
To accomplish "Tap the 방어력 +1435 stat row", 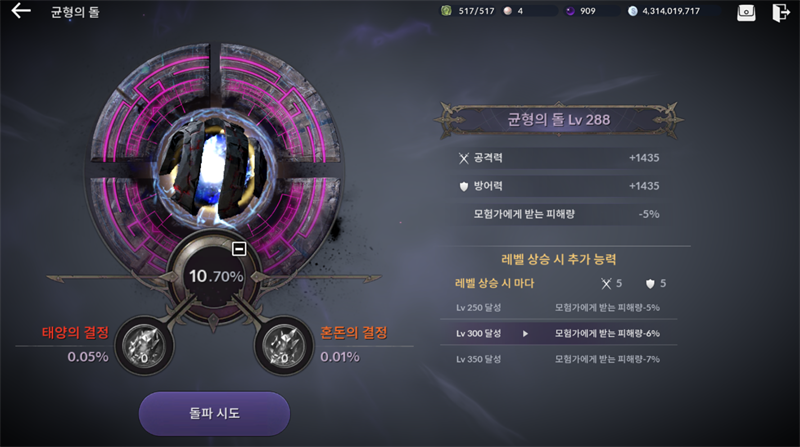I will [x=559, y=186].
